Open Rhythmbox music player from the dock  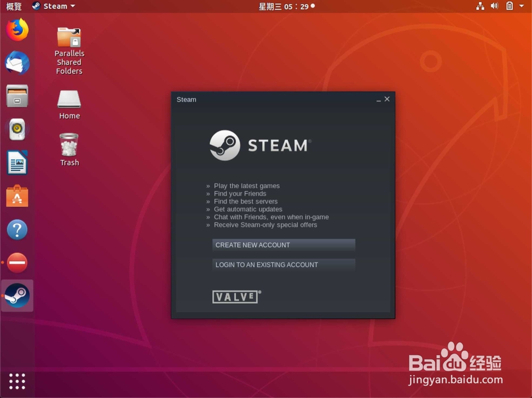(x=17, y=129)
